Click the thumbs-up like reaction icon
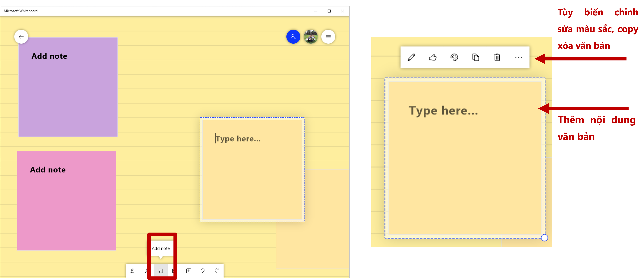Image resolution: width=644 pixels, height=280 pixels. pos(433,57)
